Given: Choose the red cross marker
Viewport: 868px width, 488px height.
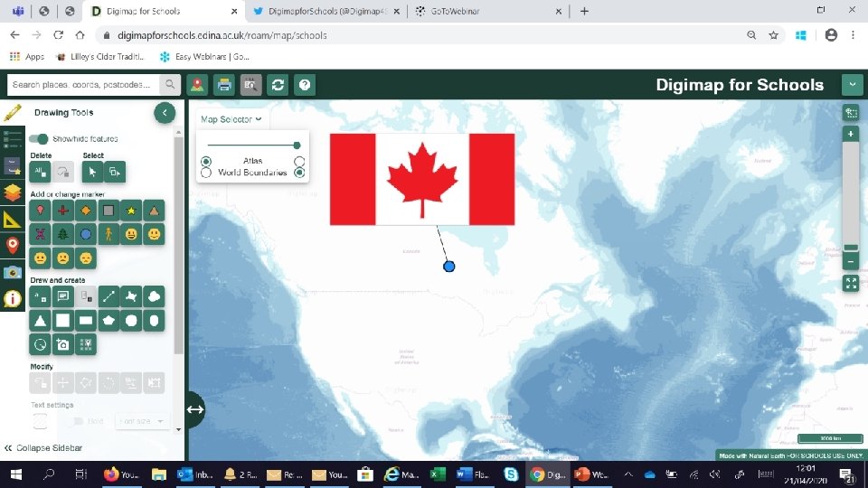Looking at the screenshot, I should click(x=63, y=211).
